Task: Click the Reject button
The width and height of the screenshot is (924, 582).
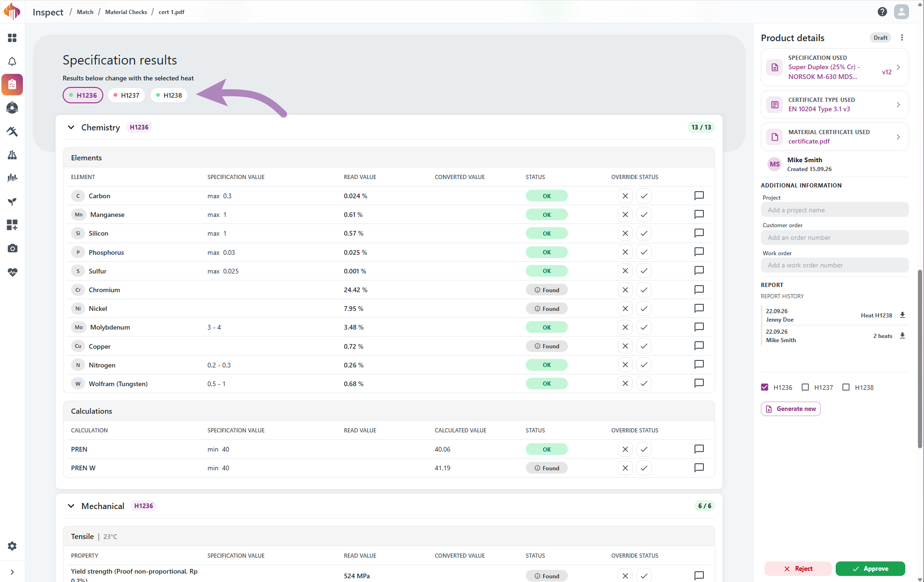Action: point(798,568)
